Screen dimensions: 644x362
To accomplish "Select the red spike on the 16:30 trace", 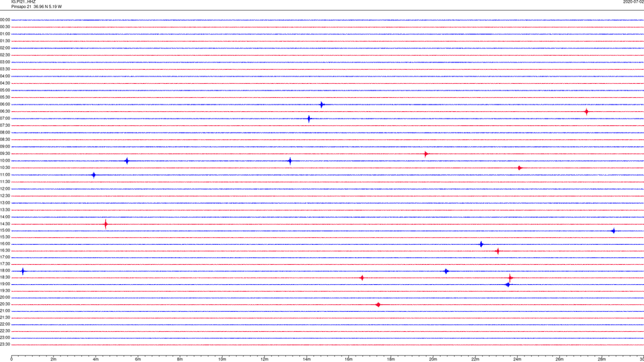I will (x=497, y=251).
